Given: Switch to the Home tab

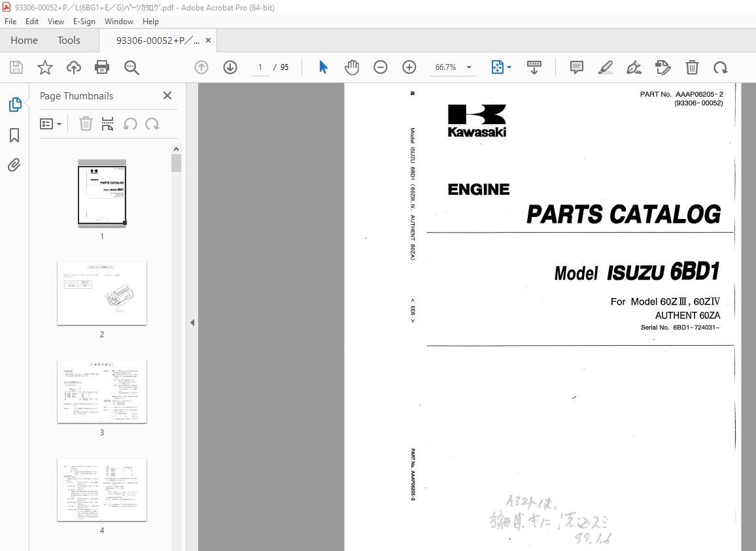Looking at the screenshot, I should [x=24, y=41].
